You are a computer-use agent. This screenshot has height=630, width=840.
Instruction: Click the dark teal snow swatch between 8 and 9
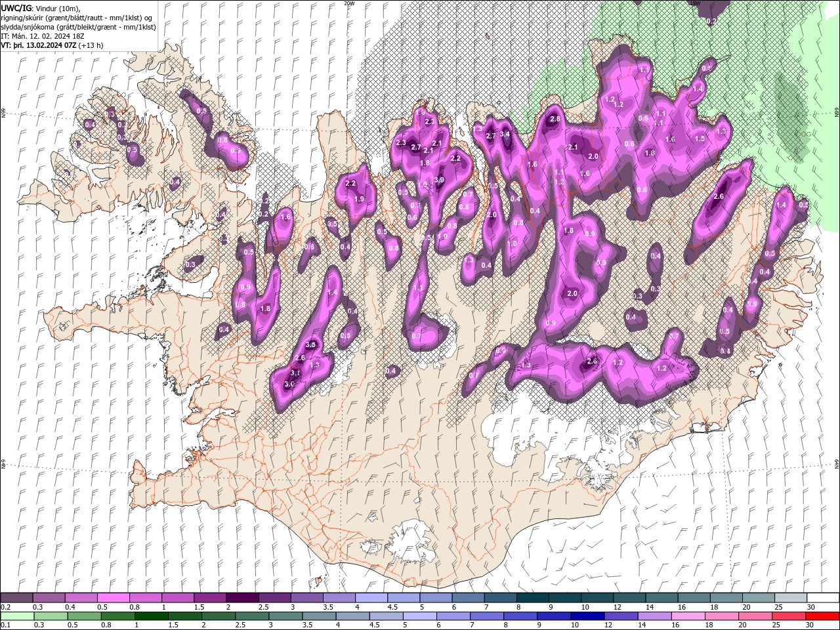(532, 597)
